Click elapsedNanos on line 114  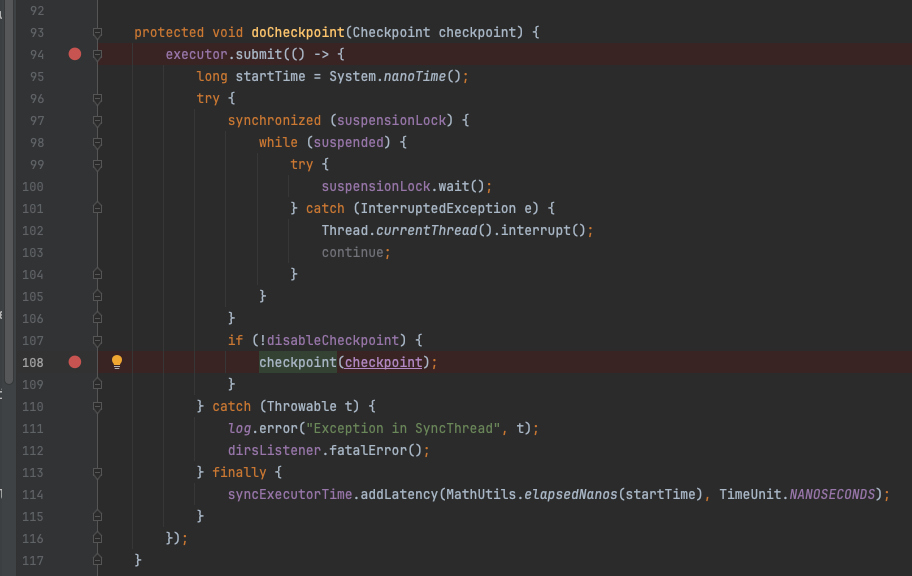(571, 495)
